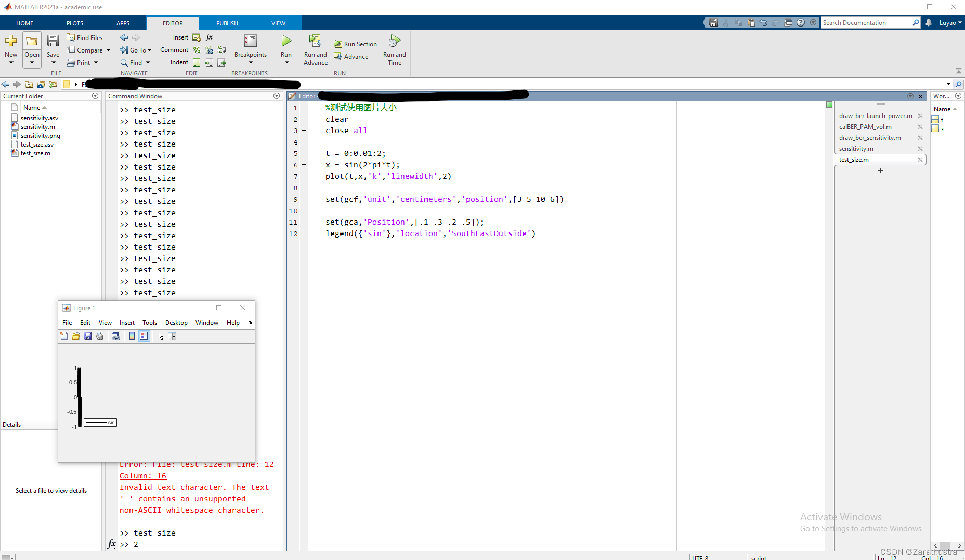The image size is (965, 560).
Task: Click the Search Documentation input field
Action: pyautogui.click(x=867, y=23)
